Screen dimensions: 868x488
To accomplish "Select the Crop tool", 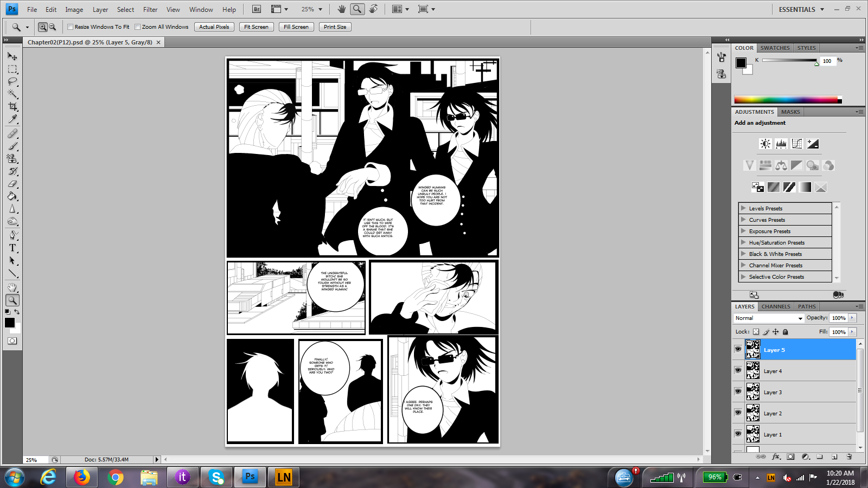I will tap(12, 106).
